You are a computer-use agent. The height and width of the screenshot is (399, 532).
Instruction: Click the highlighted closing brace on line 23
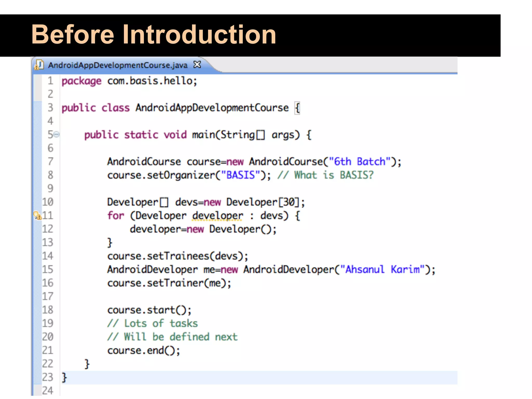(64, 377)
